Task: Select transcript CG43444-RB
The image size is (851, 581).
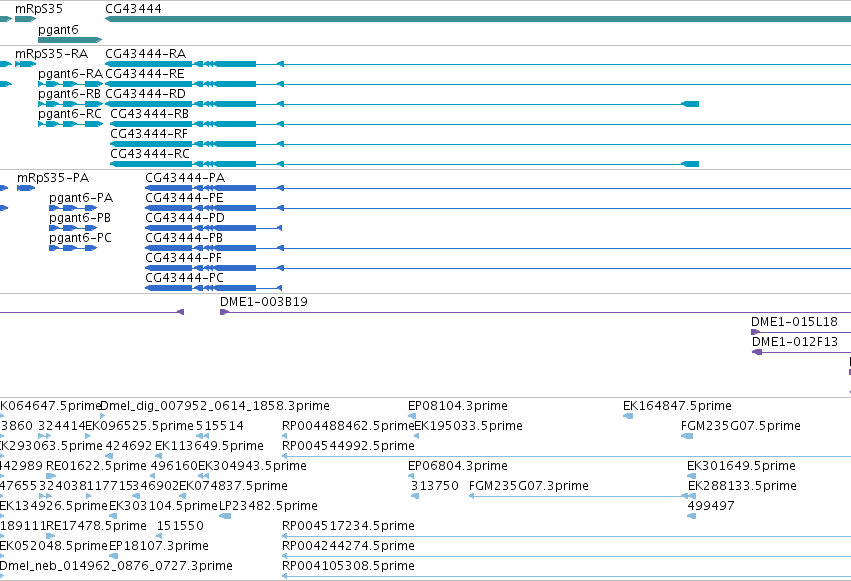Action: click(150, 114)
